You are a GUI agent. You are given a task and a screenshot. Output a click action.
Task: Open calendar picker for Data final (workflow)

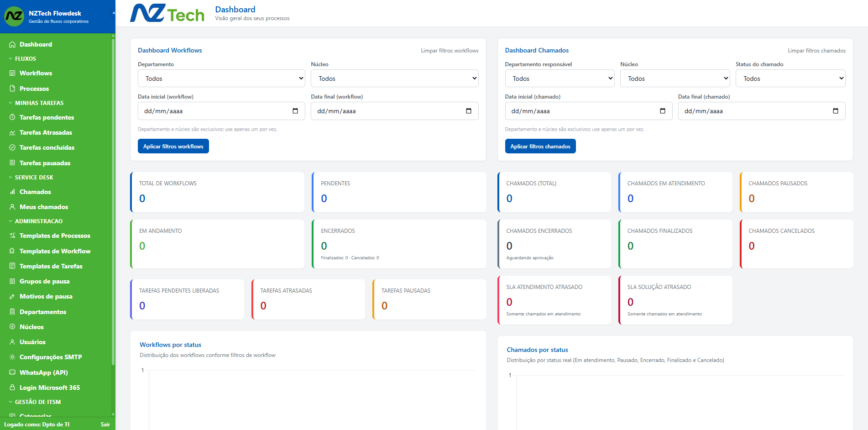click(x=469, y=111)
